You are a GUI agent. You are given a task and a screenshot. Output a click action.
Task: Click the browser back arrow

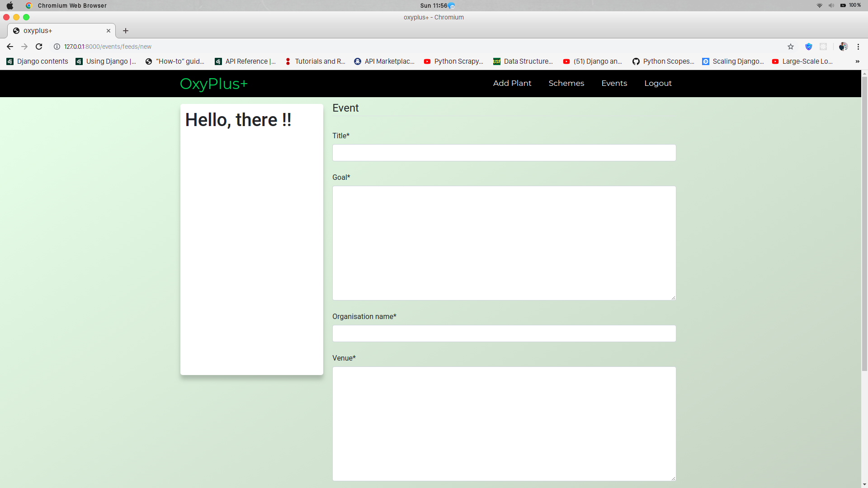pos(9,47)
